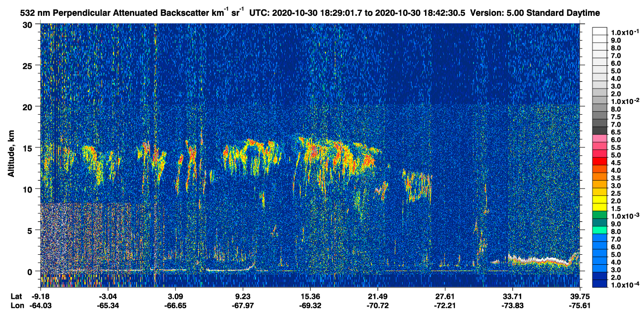The height and width of the screenshot is (330, 644).
Task: Select longitude value -70.72
Action: point(377,305)
